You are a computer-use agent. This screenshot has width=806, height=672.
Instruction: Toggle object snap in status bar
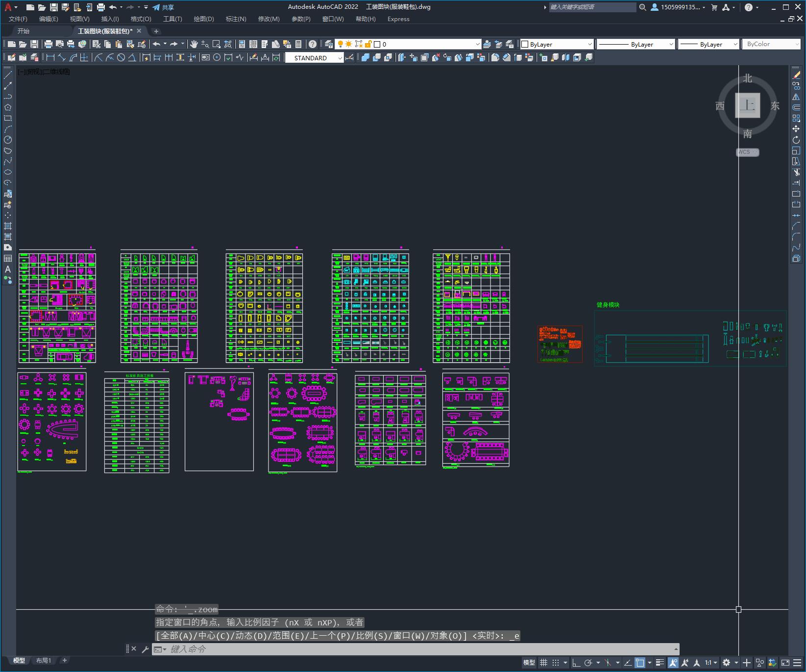640,663
